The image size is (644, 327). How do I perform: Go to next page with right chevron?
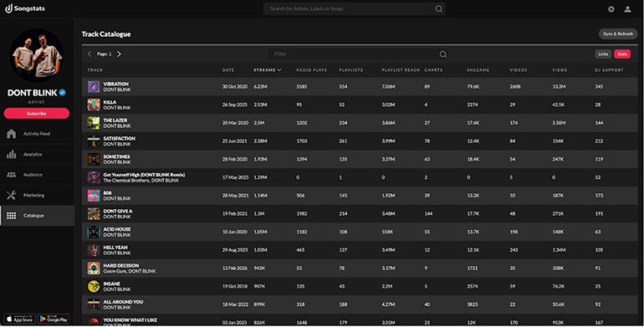pos(119,54)
